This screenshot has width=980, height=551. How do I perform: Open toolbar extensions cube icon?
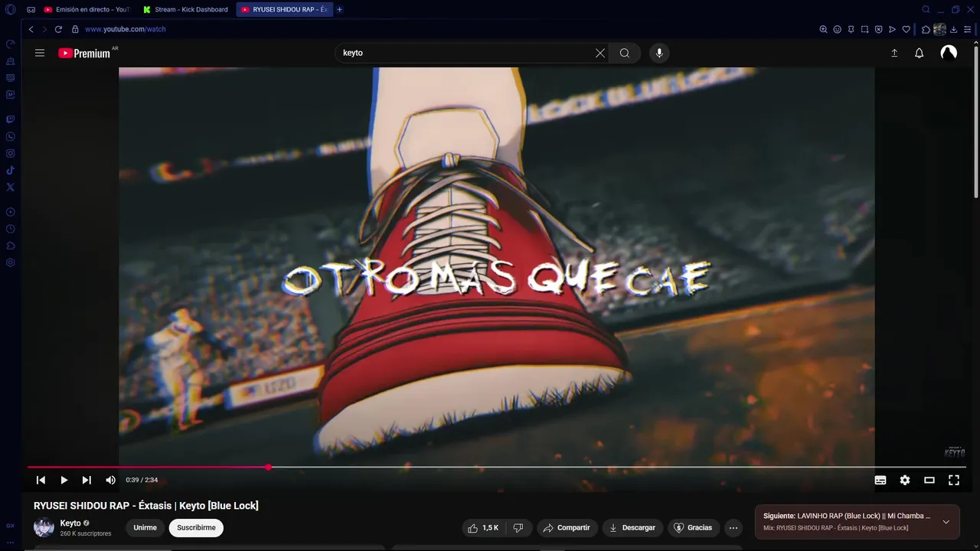(x=926, y=29)
